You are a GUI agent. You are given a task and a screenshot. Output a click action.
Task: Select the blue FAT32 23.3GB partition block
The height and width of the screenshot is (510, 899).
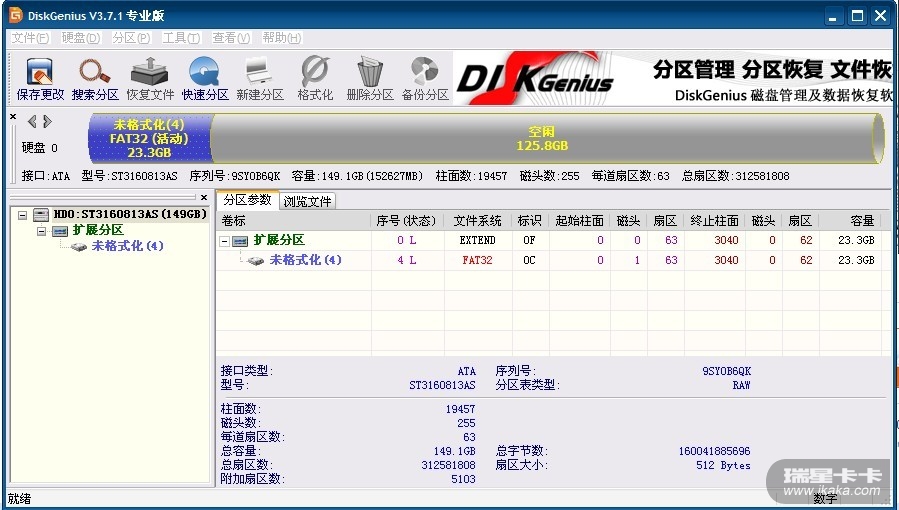(x=150, y=138)
